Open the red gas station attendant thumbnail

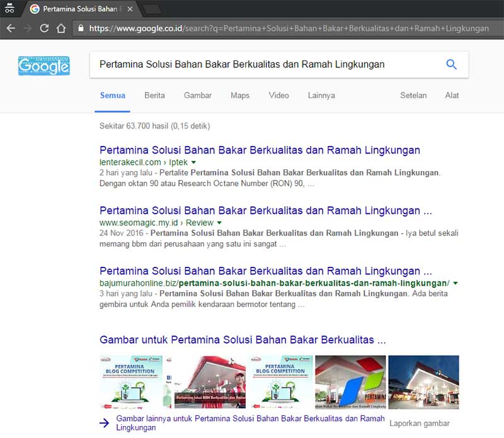click(210, 382)
